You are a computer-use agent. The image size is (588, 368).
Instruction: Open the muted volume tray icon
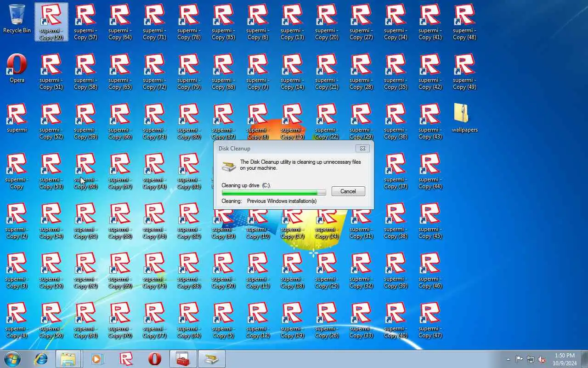click(x=542, y=359)
